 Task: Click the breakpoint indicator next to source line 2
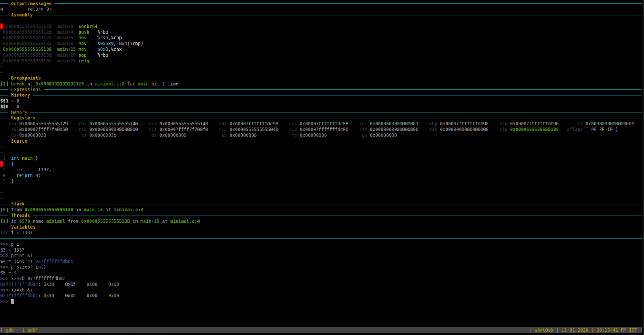[x=2, y=164]
